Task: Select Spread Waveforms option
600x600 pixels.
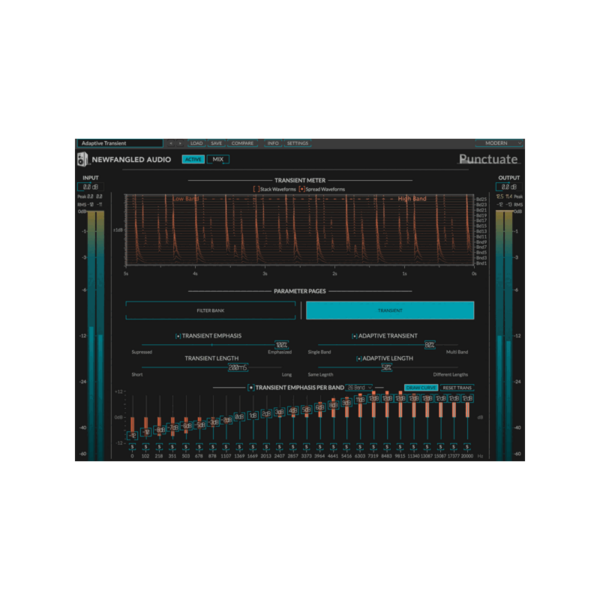Action: 302,189
